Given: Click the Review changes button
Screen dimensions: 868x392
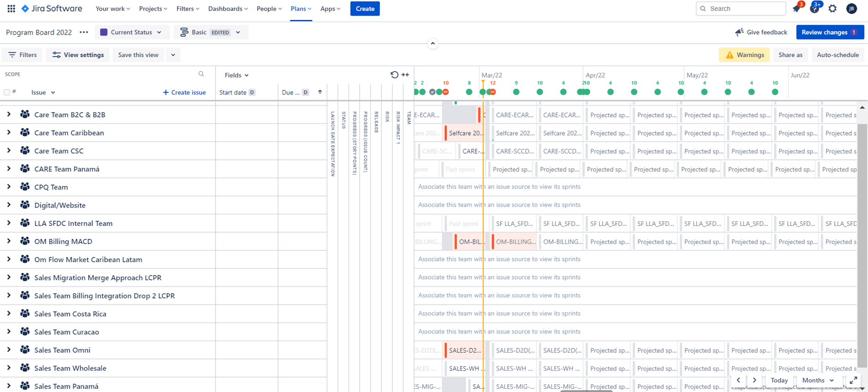Looking at the screenshot, I should [x=829, y=32].
